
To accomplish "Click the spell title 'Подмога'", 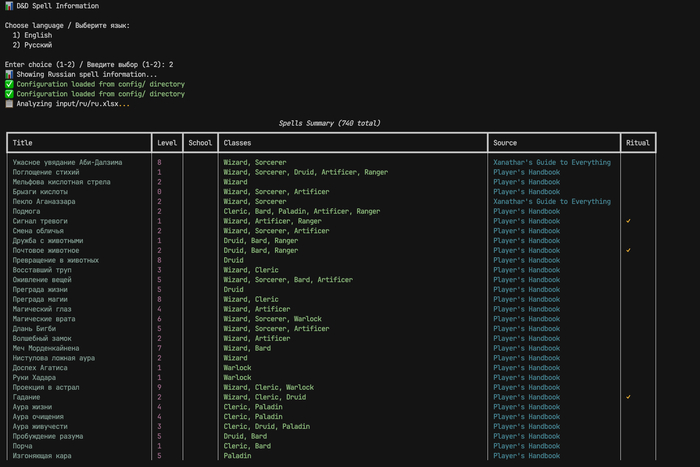I will pos(26,212).
